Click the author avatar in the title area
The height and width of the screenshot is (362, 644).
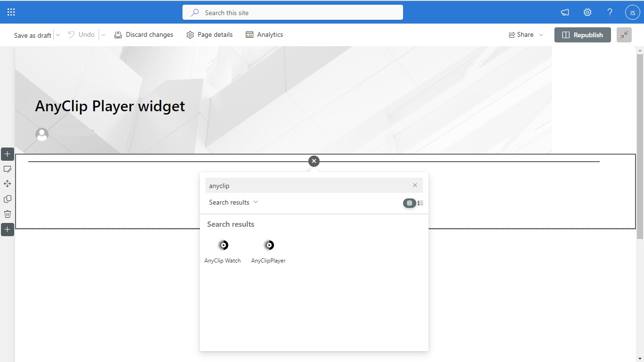pos(42,134)
